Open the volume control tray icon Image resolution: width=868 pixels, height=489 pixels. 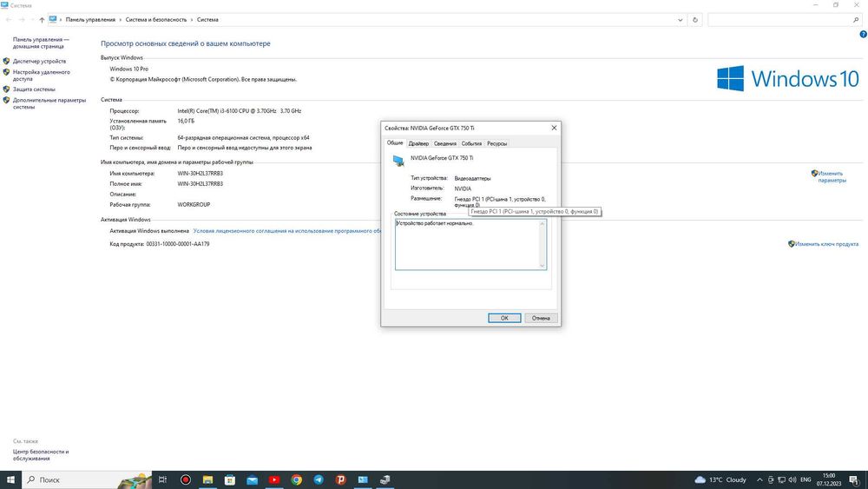pos(792,479)
